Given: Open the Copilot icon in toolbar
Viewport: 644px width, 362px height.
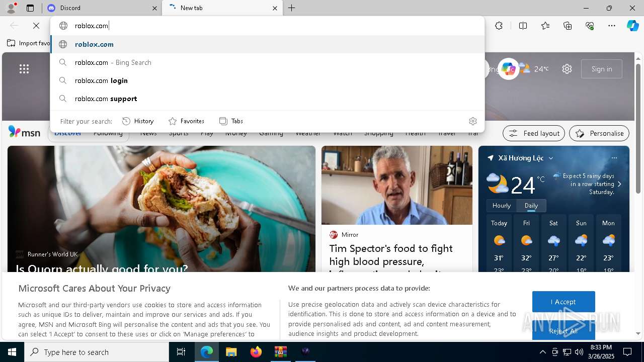Looking at the screenshot, I should (632, 26).
